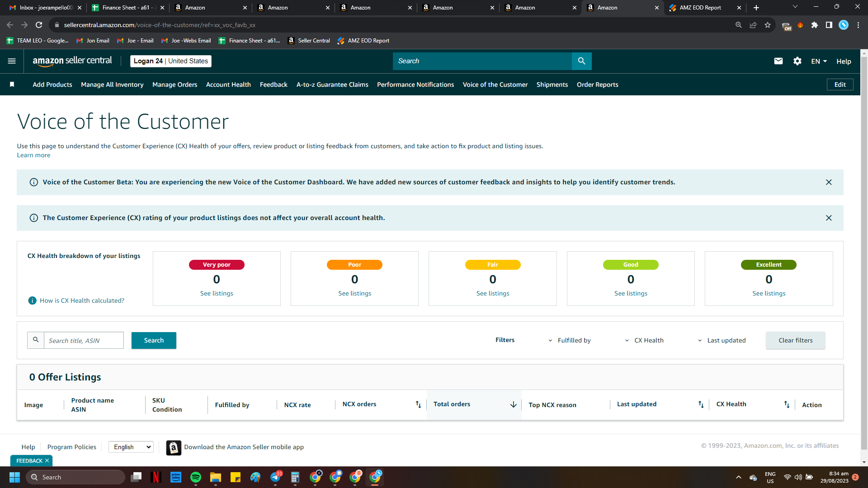Screen dimensions: 868x488
Task: Click the info icon beside How is CX Health calculated
Action: click(x=33, y=300)
